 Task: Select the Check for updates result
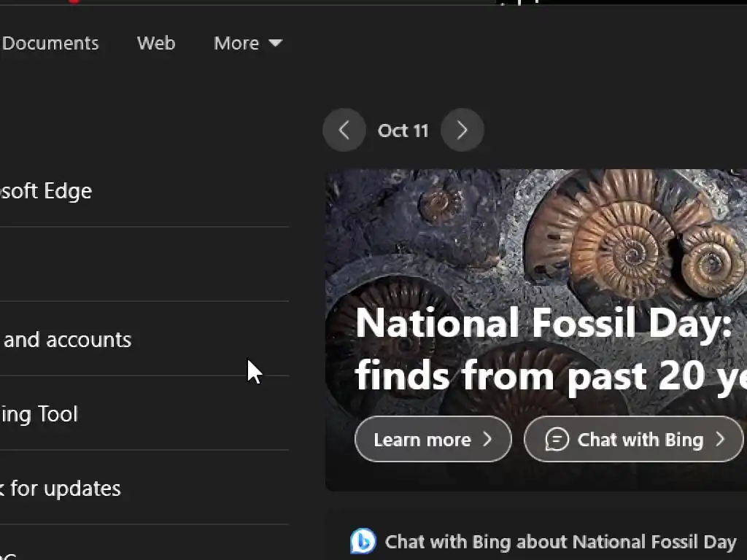[x=60, y=489]
